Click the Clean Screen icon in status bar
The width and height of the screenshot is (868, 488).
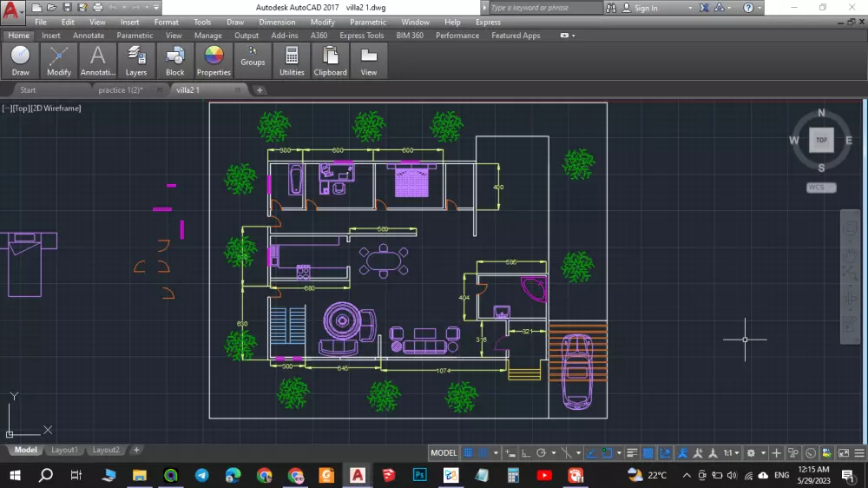(x=843, y=453)
